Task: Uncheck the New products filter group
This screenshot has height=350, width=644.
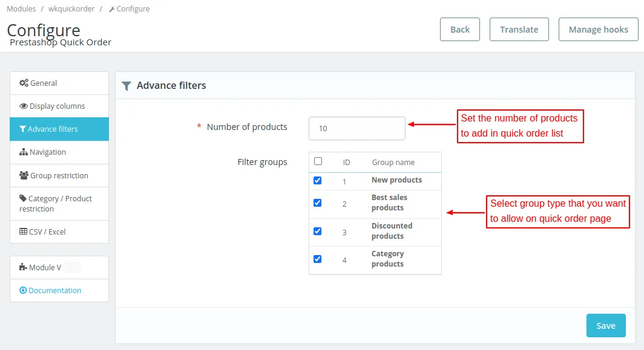Action: click(317, 180)
